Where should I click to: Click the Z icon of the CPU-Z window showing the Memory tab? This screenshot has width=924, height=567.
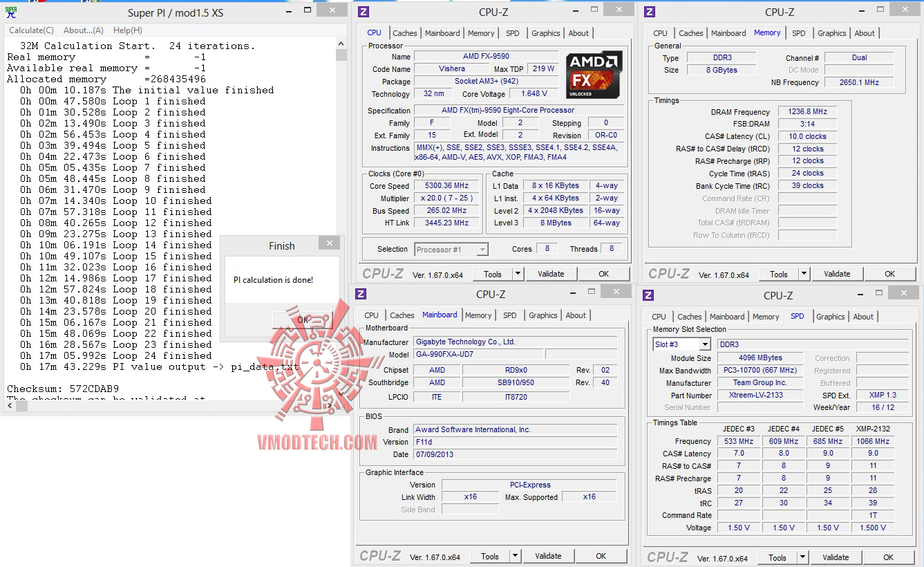649,12
